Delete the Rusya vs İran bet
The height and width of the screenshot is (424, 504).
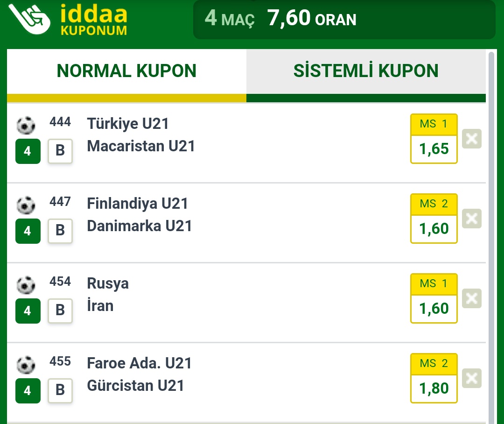[x=471, y=298]
